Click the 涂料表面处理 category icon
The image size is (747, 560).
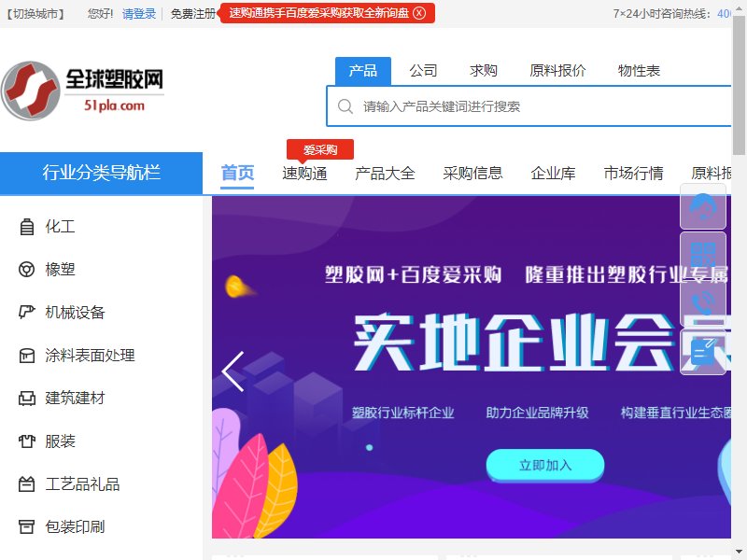(27, 356)
